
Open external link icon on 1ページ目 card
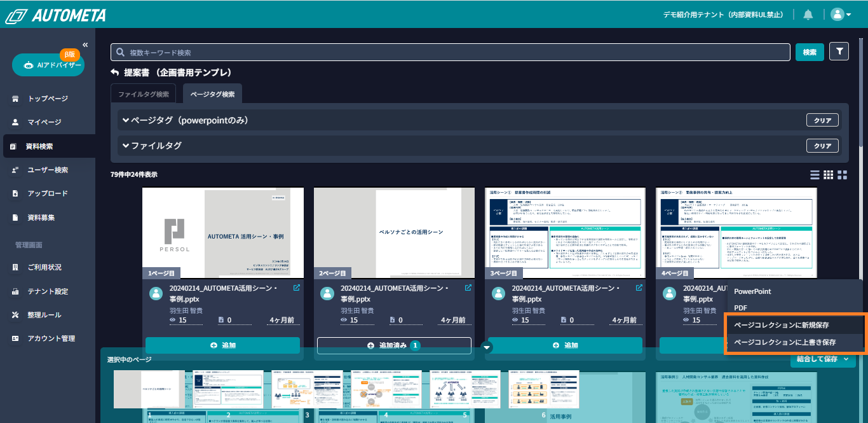(297, 288)
